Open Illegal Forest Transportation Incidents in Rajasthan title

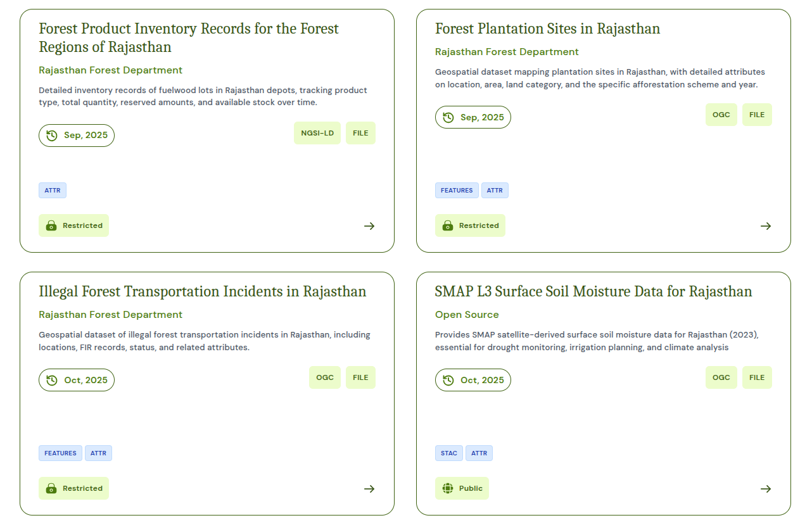(202, 292)
